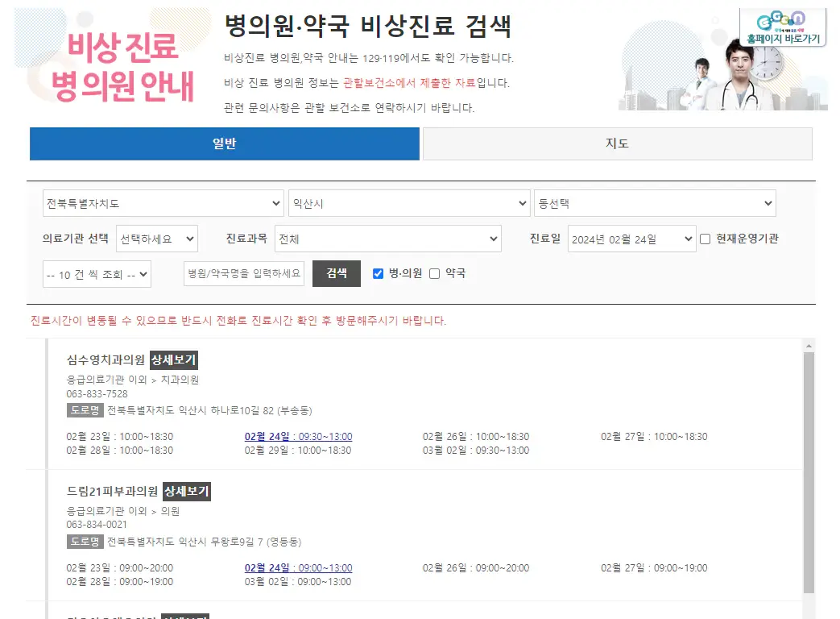Click the 02월 24일 link for 심수영치과의원
The width and height of the screenshot is (840, 619).
[297, 436]
